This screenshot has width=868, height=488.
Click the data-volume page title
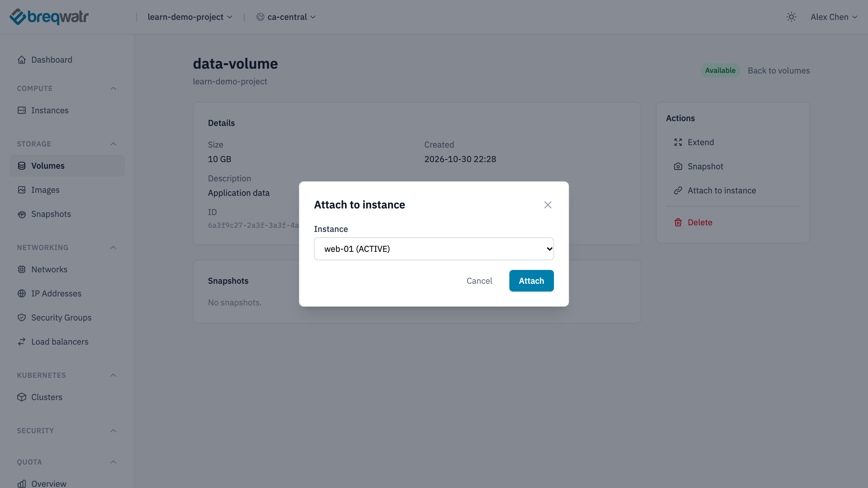coord(235,64)
